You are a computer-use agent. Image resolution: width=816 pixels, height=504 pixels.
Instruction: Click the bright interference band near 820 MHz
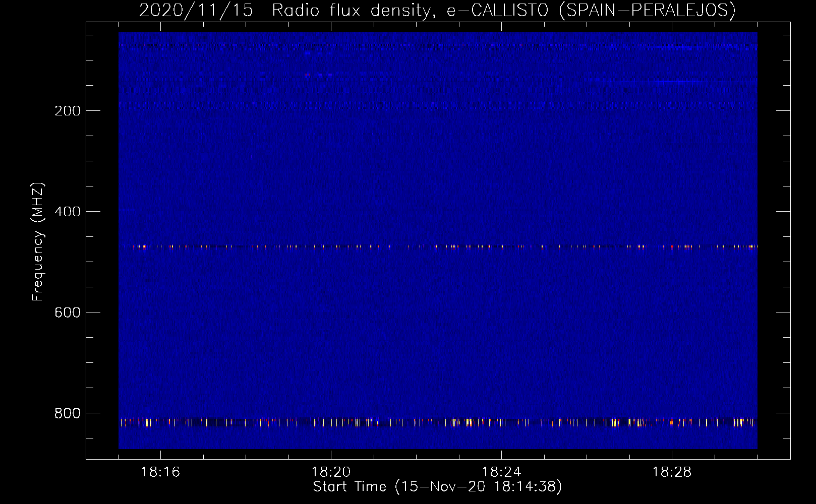click(438, 422)
